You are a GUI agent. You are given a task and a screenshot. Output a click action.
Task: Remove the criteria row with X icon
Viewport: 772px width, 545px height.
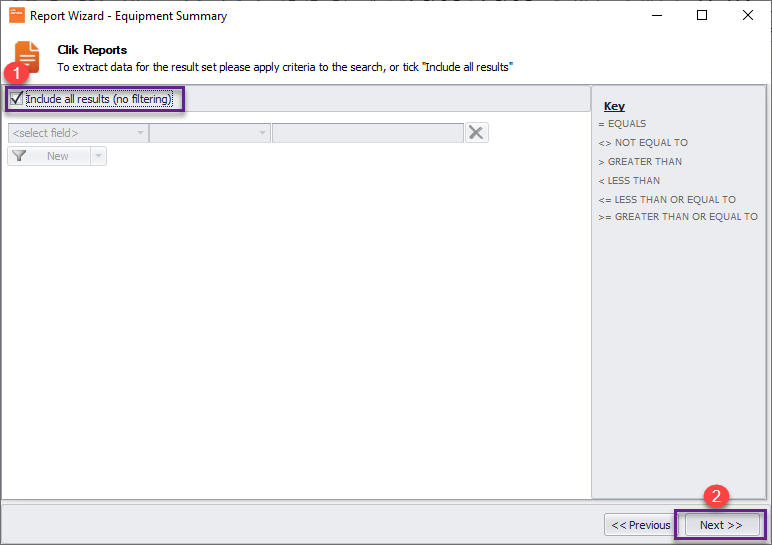[477, 133]
